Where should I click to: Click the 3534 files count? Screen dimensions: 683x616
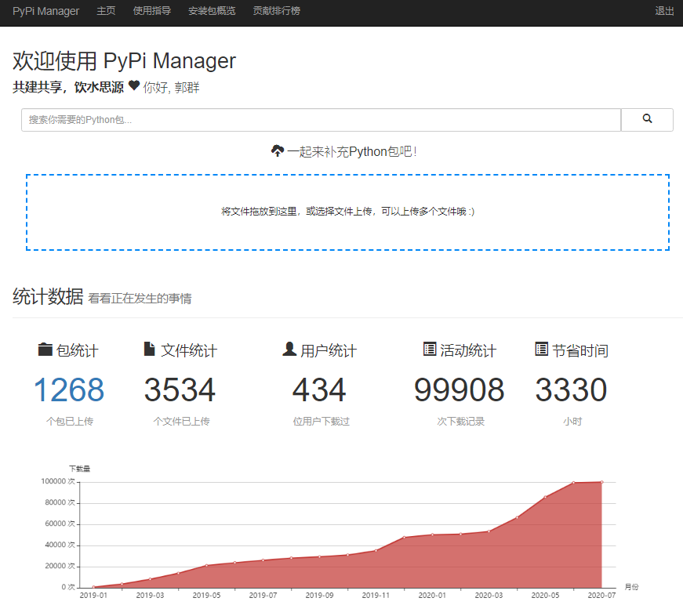(x=180, y=390)
